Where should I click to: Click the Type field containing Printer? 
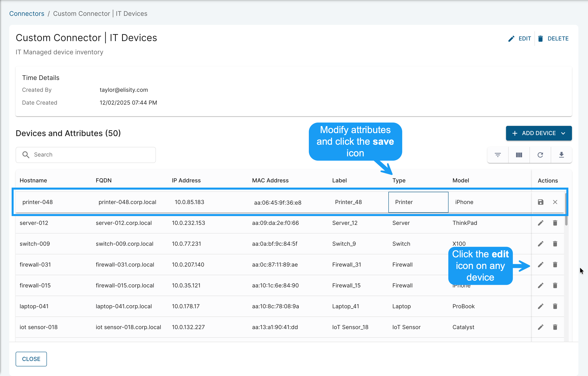[x=418, y=202]
